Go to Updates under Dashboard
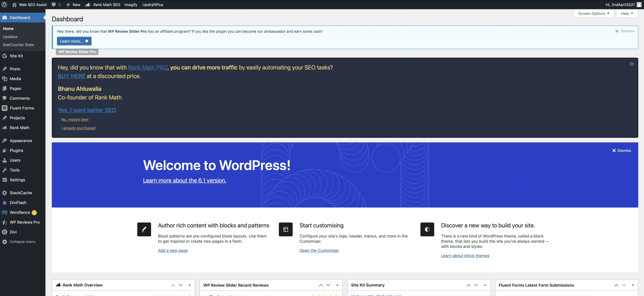 coord(10,37)
